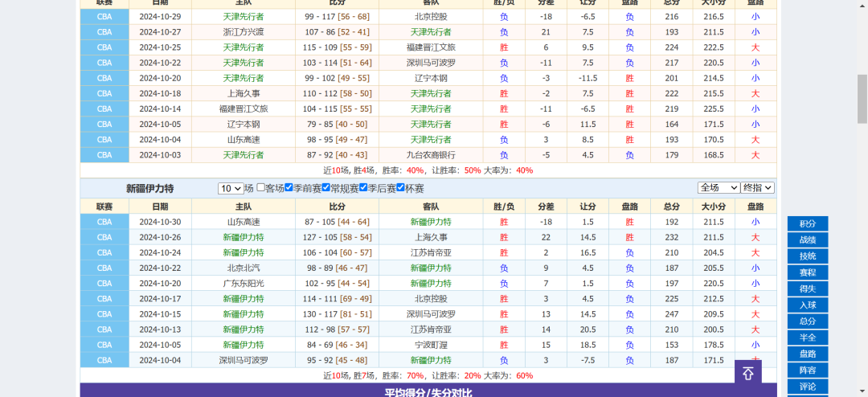
Task: Go to 积分 in the side menu
Action: pos(808,223)
